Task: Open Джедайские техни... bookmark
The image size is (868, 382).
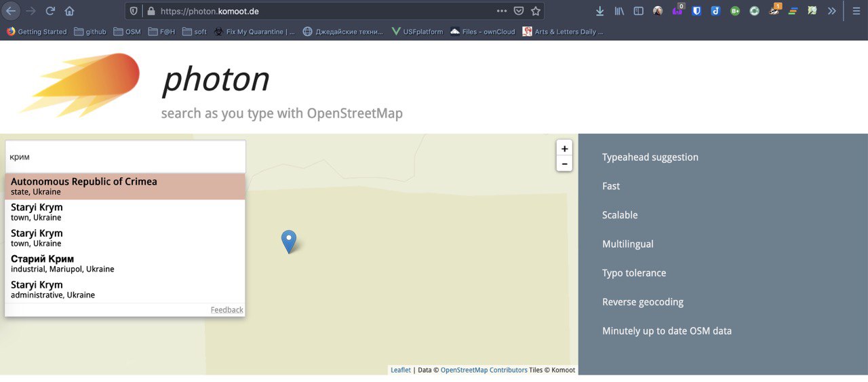Action: [342, 31]
